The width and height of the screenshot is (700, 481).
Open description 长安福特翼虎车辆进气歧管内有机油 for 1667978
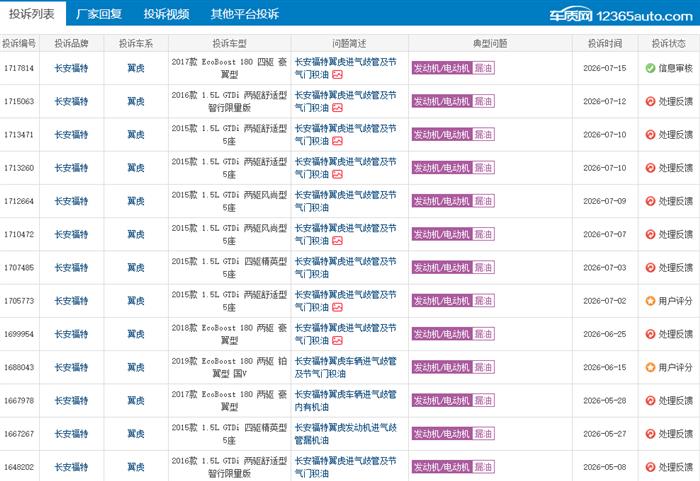[x=346, y=401]
